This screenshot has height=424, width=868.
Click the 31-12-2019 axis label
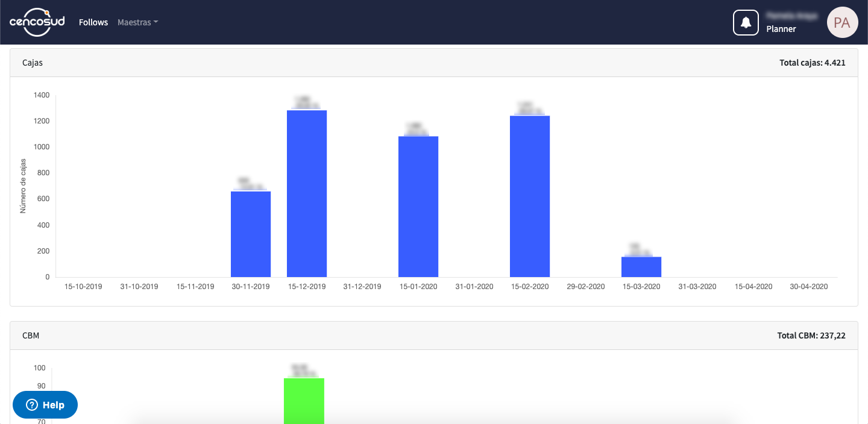362,287
